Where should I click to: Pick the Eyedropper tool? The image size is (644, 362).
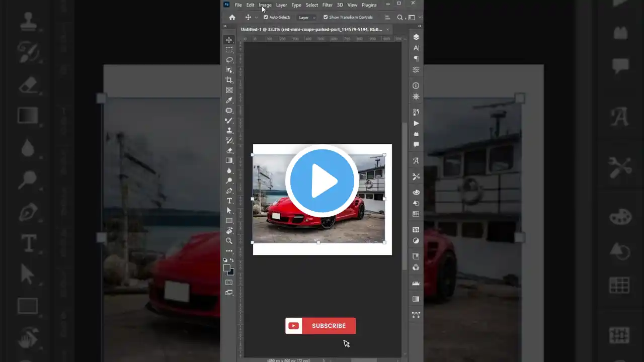pos(229,100)
